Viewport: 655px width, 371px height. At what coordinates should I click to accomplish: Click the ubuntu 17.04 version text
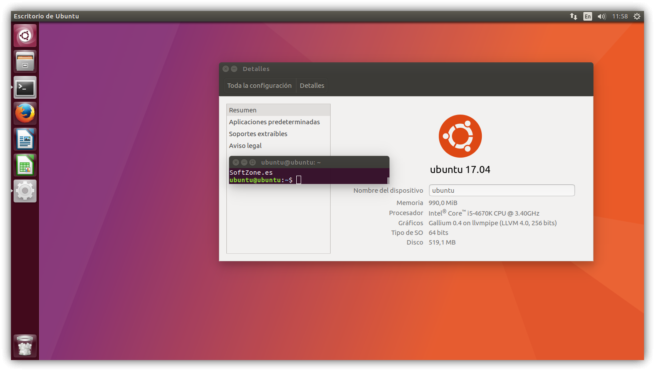click(460, 170)
